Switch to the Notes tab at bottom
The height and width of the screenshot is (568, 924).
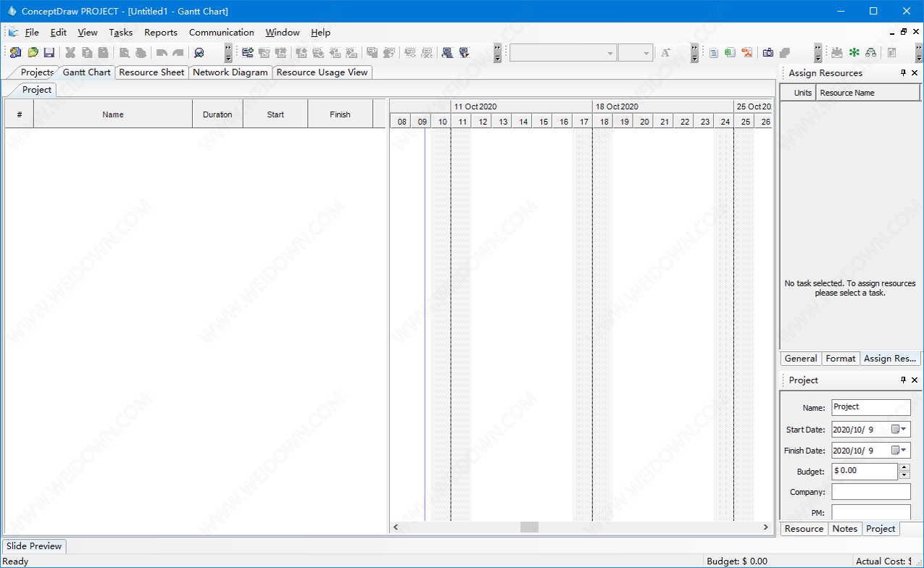(x=845, y=529)
